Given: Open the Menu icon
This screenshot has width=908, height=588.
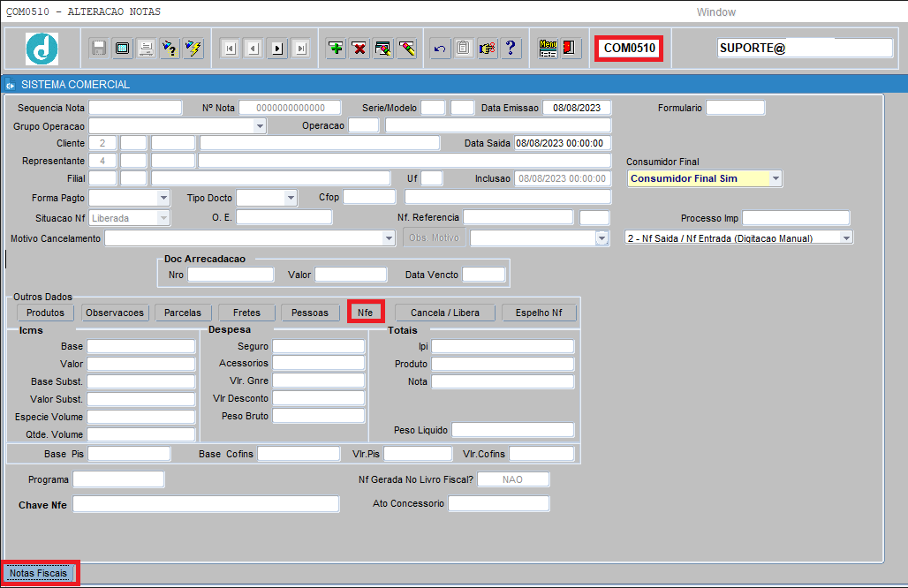Looking at the screenshot, I should 548,48.
